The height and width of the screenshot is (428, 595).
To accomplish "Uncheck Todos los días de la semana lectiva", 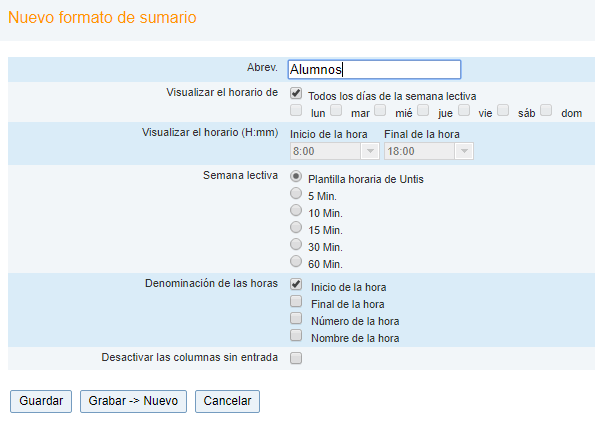I will point(296,93).
